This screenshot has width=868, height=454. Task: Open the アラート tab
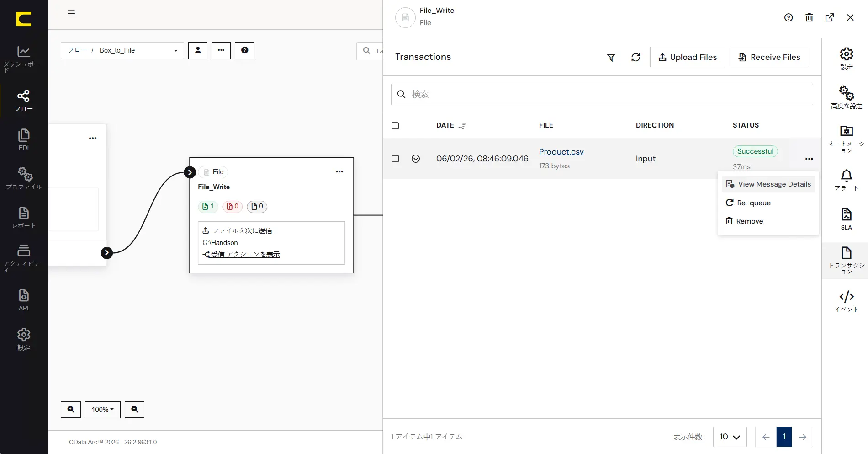tap(847, 180)
